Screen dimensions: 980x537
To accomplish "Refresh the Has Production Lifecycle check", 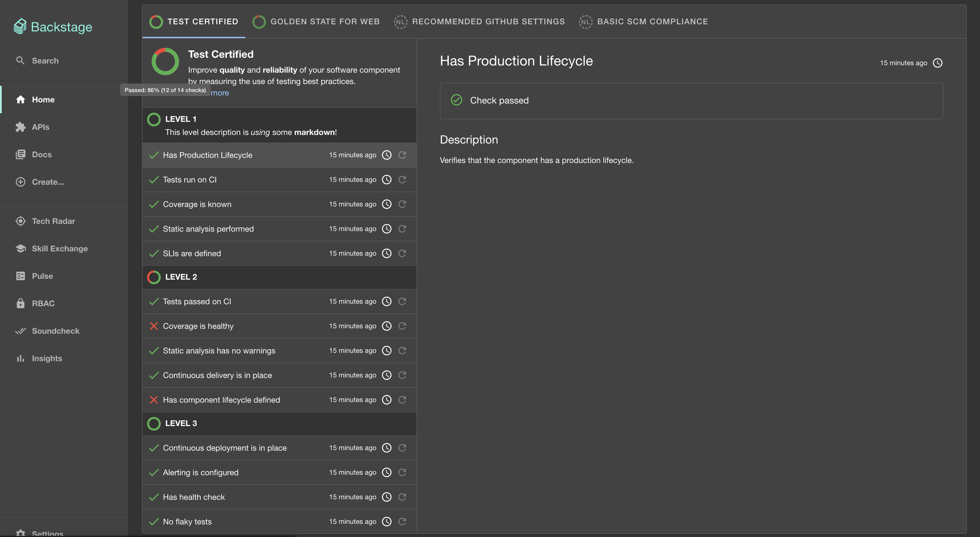I will point(402,155).
